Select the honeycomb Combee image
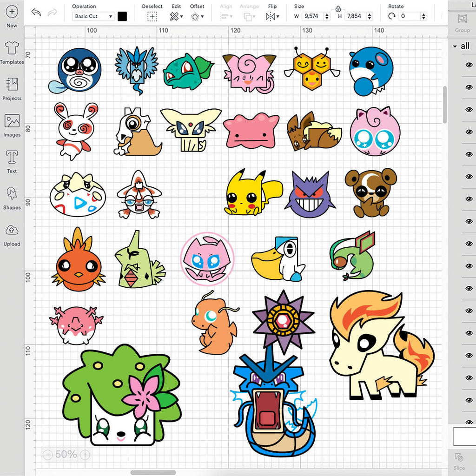 click(312, 69)
